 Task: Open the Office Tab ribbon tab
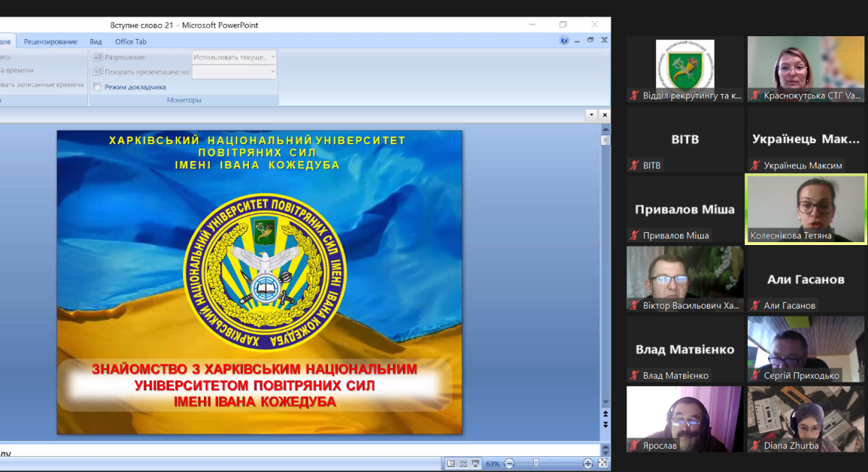click(131, 42)
